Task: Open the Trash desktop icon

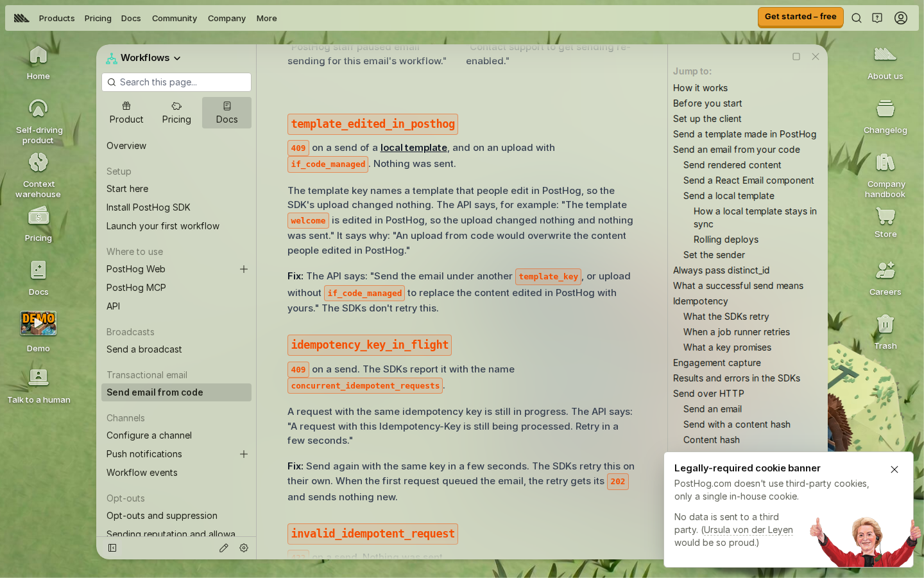Action: pyautogui.click(x=885, y=331)
